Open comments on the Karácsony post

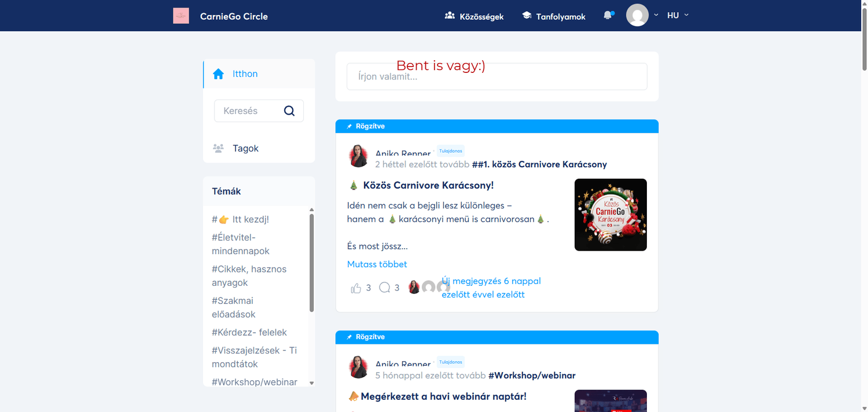pyautogui.click(x=384, y=288)
